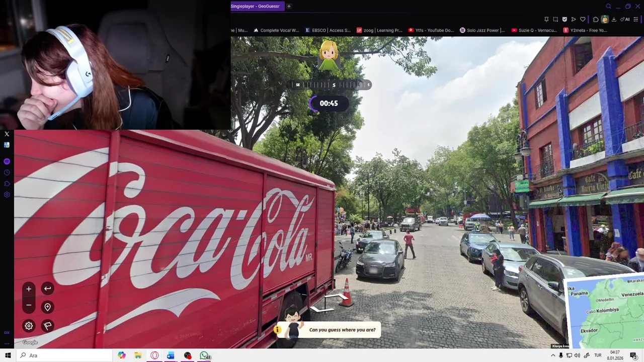Viewport: 644px width, 362px height.
Task: Open EBSCO | Access S... bookmark
Action: point(328,30)
